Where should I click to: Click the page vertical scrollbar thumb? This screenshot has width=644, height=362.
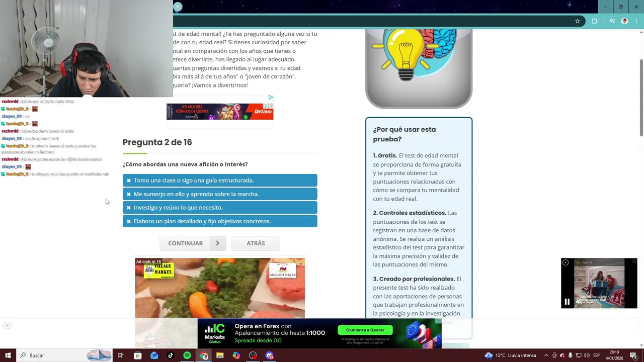(641, 97)
